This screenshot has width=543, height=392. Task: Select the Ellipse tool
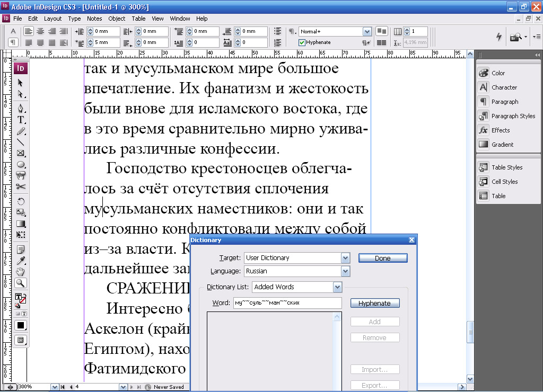point(21,164)
